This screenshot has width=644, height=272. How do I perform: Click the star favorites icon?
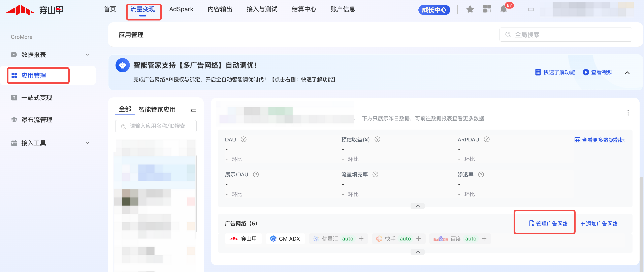(470, 9)
